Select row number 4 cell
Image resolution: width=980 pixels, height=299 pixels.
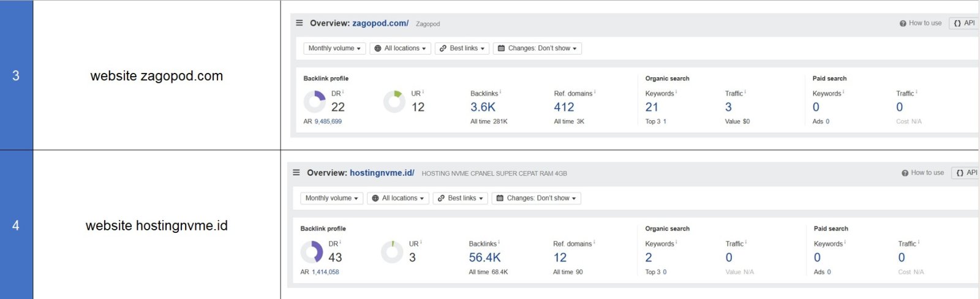point(16,225)
